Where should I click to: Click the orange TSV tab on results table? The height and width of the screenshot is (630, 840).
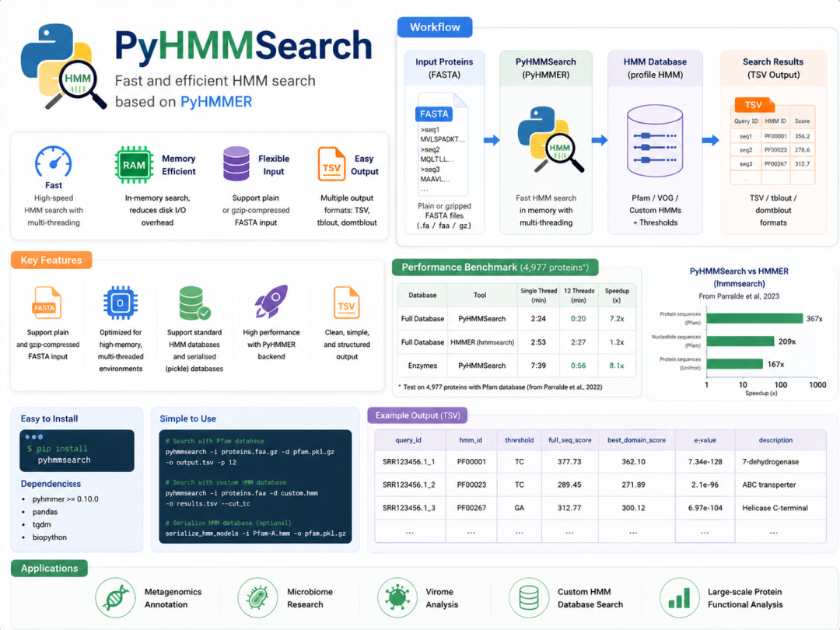click(754, 104)
